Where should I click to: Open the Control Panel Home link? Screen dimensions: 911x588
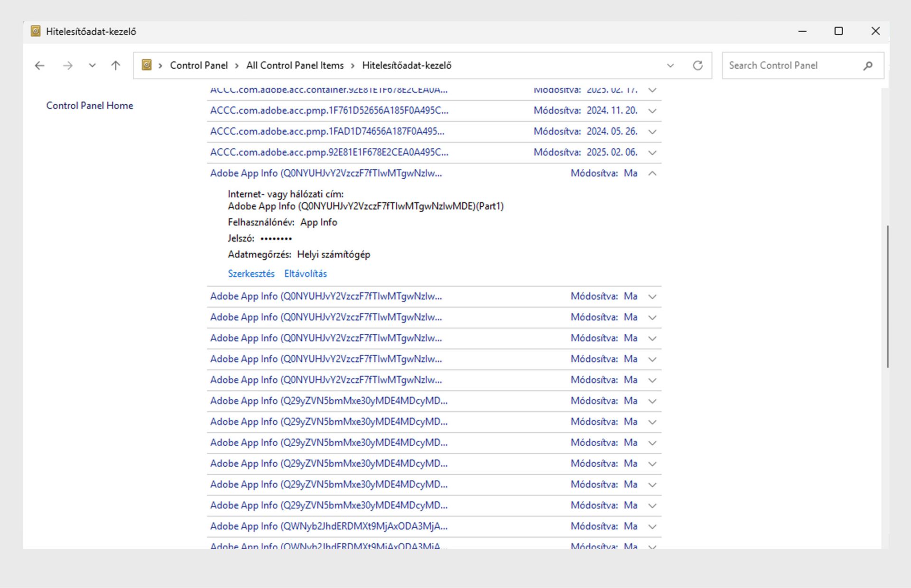(89, 105)
